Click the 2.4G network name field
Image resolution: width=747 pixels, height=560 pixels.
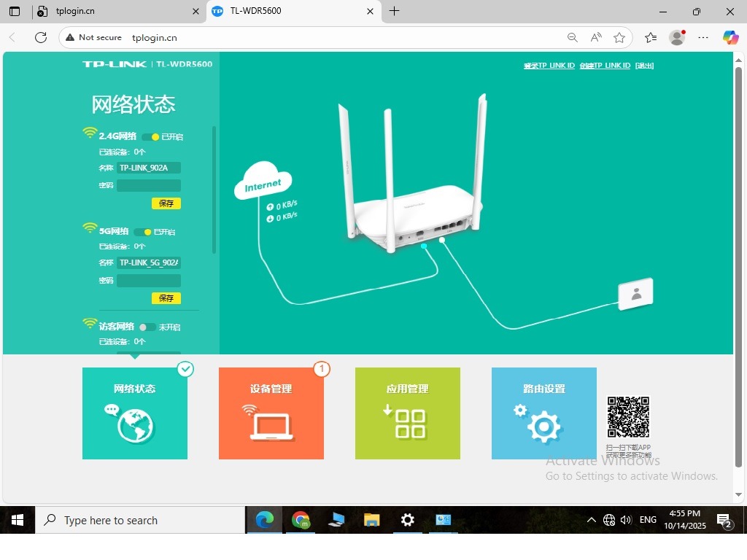[x=149, y=168]
